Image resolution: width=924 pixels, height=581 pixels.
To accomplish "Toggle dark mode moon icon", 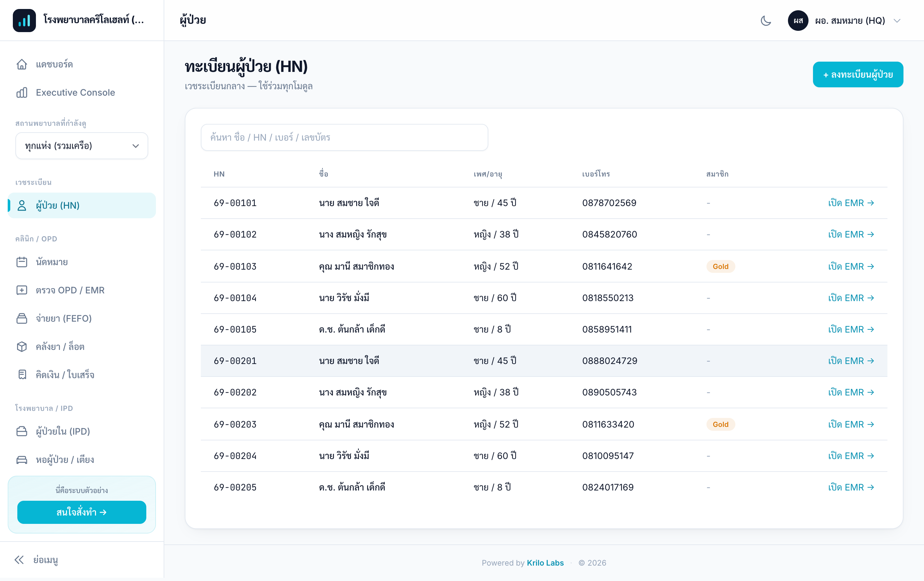I will pos(766,21).
